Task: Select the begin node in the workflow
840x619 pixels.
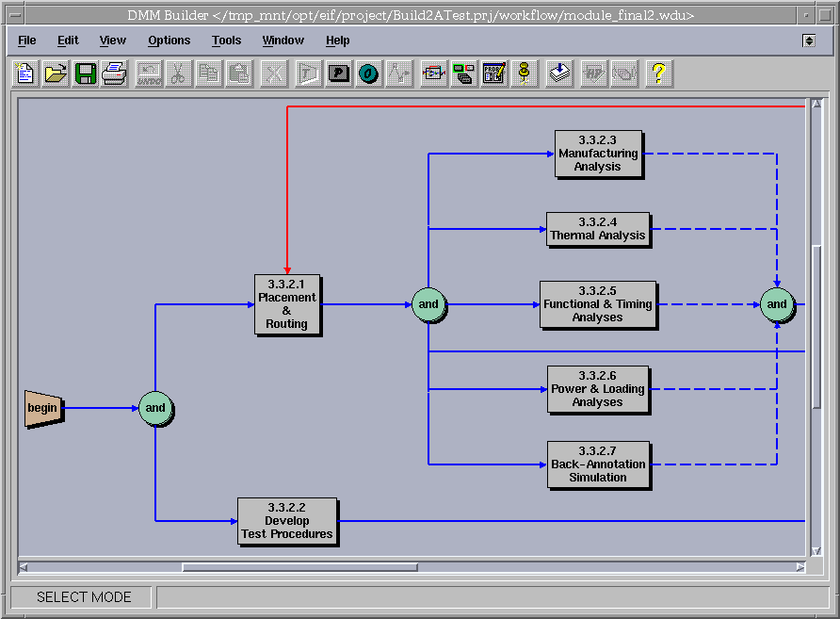Action: [43, 408]
